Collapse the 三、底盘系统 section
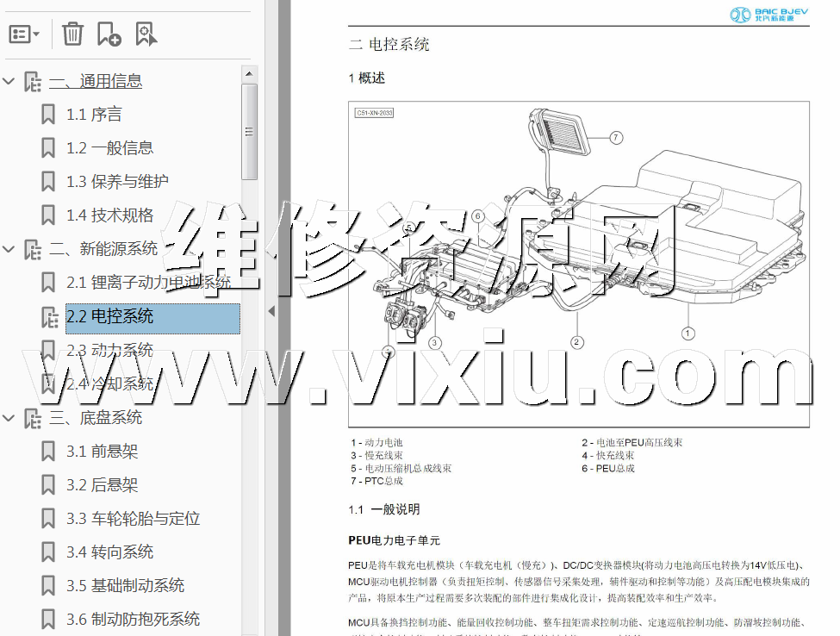Screen dimensions: 840x636 coord(9,419)
